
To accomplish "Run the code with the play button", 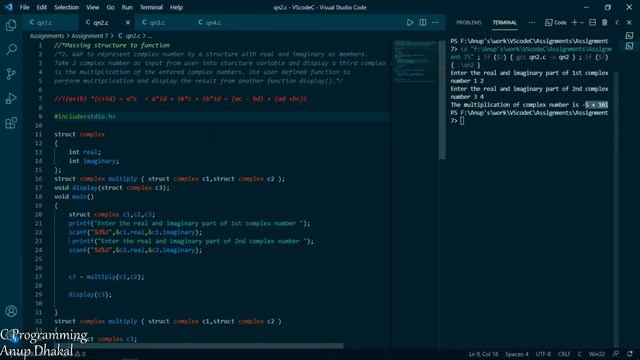I will click(x=410, y=22).
